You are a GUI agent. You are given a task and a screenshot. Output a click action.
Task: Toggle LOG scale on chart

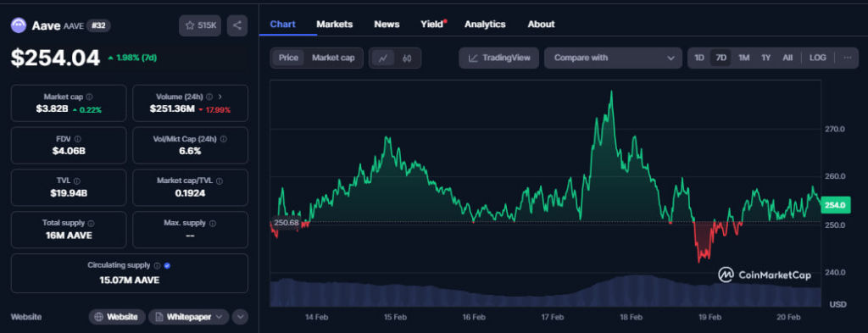pyautogui.click(x=818, y=58)
